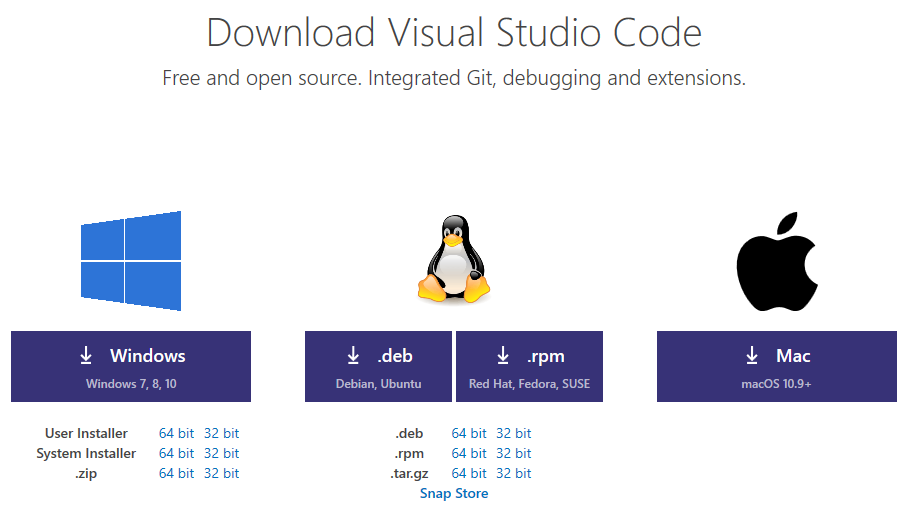Viewport: 913px width, 512px height.
Task: Download the .deb Debian, Ubuntu package
Action: pyautogui.click(x=378, y=366)
